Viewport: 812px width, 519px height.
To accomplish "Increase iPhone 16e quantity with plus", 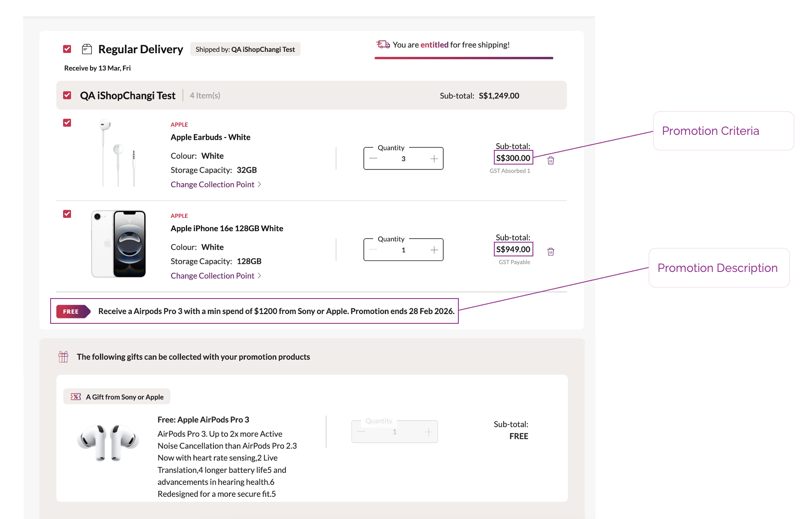I will pos(434,250).
